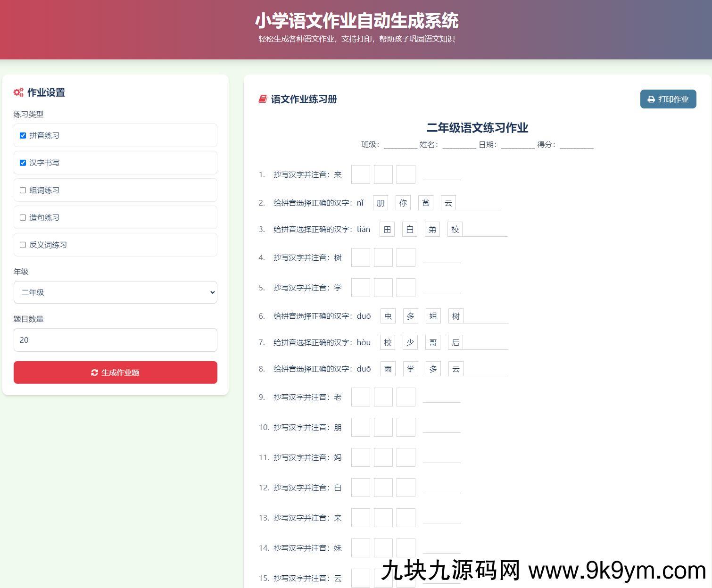Enable the 反义词练习 exercise type
Image resolution: width=712 pixels, height=588 pixels.
coord(23,245)
